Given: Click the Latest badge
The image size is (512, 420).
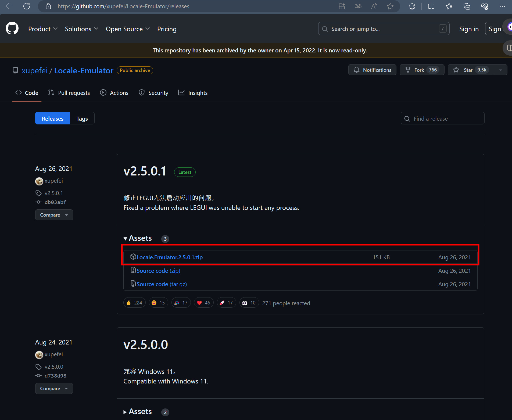Looking at the screenshot, I should pyautogui.click(x=185, y=172).
